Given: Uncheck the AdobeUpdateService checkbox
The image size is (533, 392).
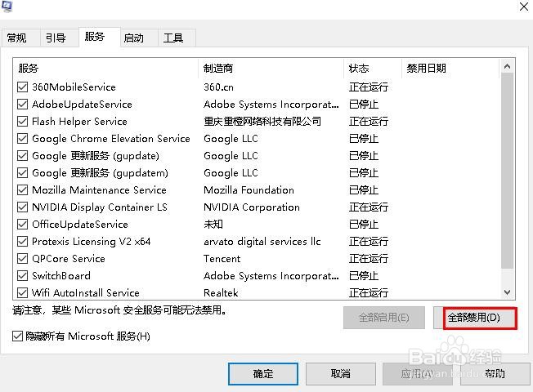Looking at the screenshot, I should 22,104.
